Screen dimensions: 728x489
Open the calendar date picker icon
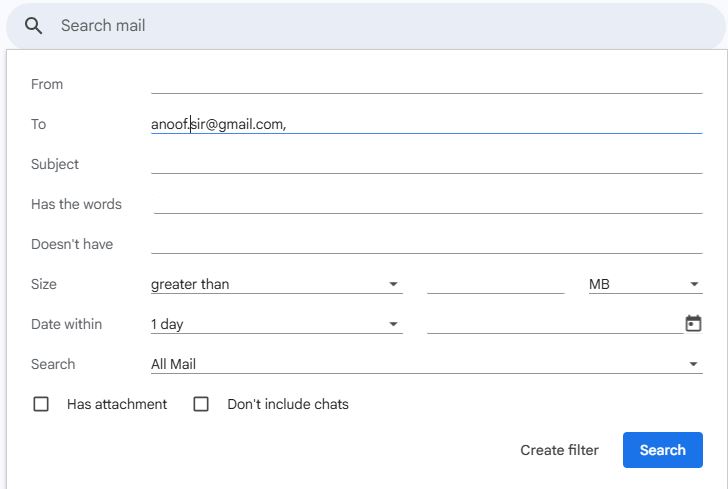(x=693, y=323)
